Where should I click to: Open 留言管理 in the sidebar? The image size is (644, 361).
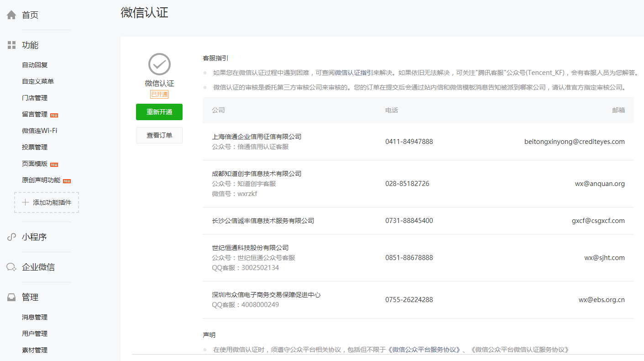coord(35,114)
